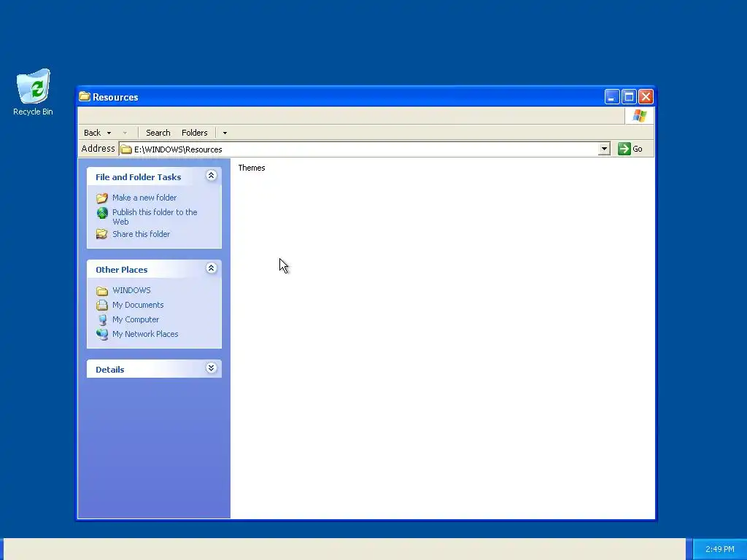
Task: Select the Themes item in file list
Action: (x=252, y=168)
